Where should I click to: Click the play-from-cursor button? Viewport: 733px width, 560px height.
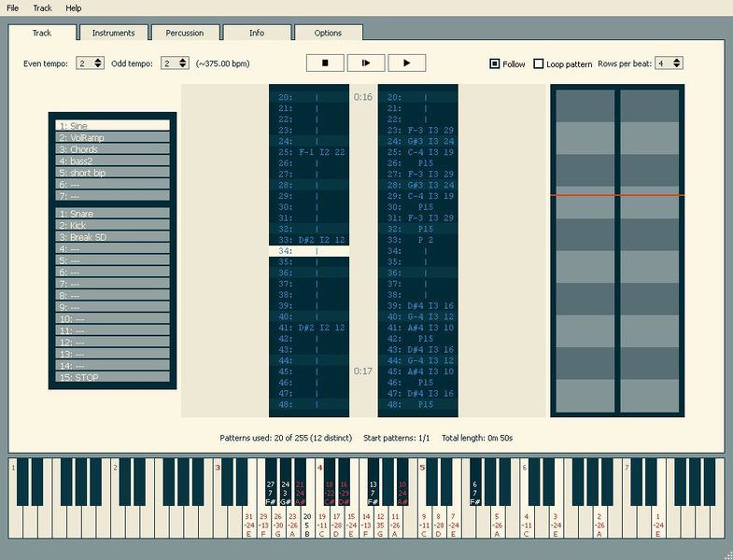(x=366, y=63)
